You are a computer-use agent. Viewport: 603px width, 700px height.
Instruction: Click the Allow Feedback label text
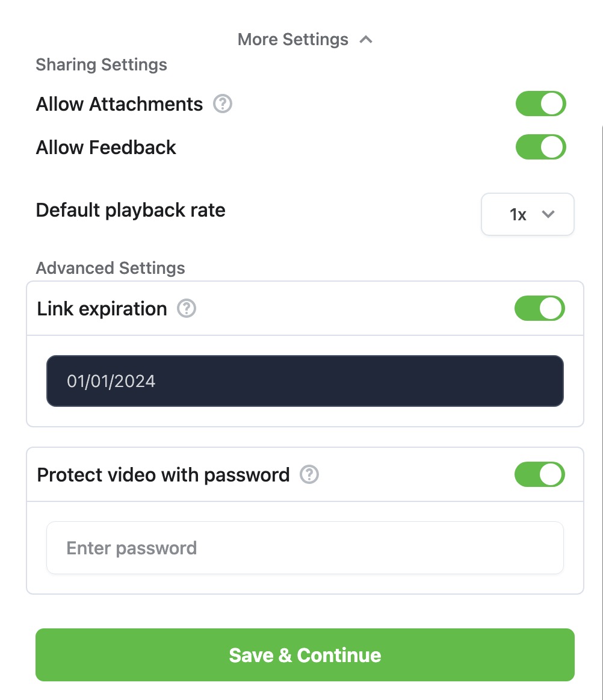click(x=106, y=147)
